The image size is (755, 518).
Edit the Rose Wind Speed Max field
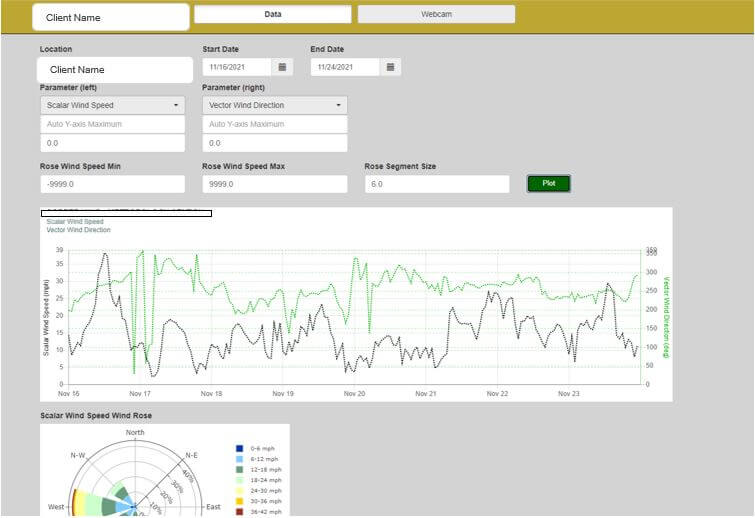(274, 184)
